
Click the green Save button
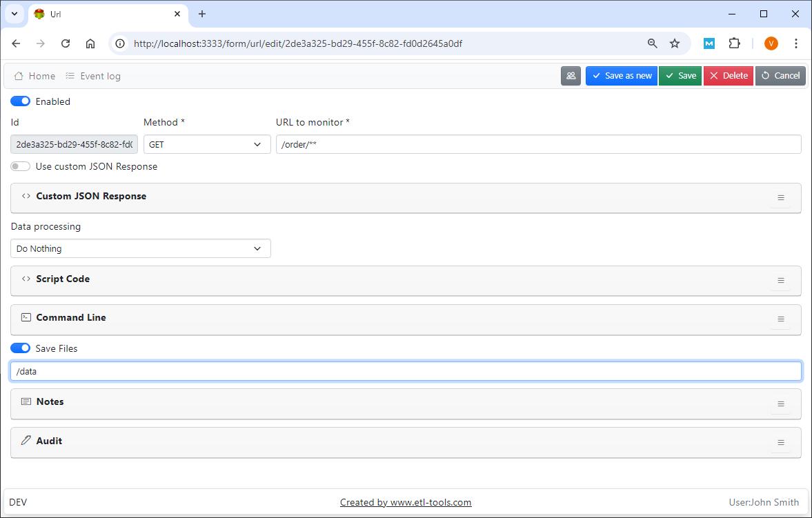[680, 76]
